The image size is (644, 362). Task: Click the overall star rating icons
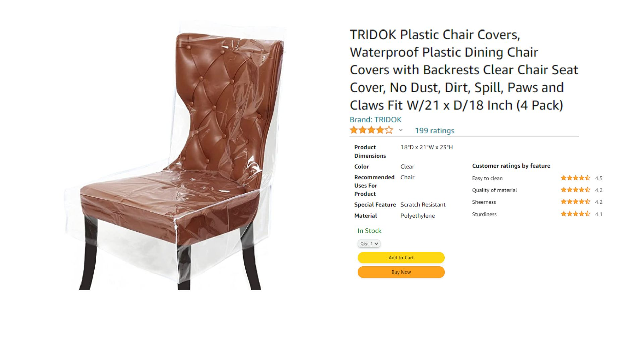tap(371, 130)
